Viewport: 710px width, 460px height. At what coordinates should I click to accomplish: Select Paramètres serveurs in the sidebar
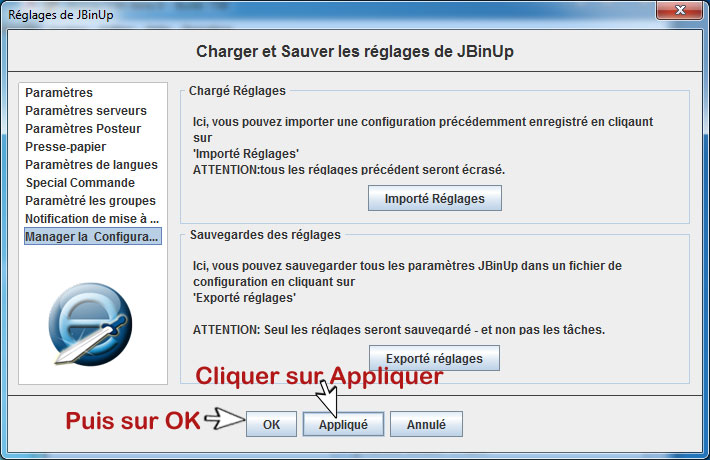pos(86,110)
